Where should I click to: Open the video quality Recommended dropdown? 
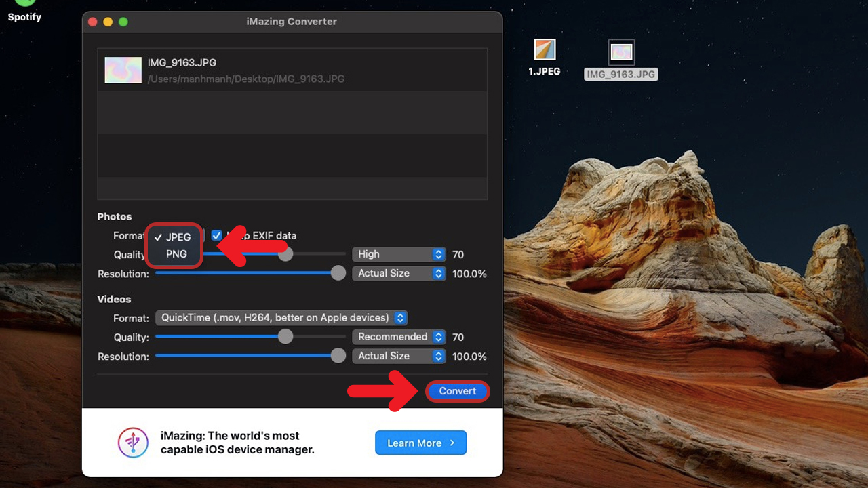(x=399, y=337)
